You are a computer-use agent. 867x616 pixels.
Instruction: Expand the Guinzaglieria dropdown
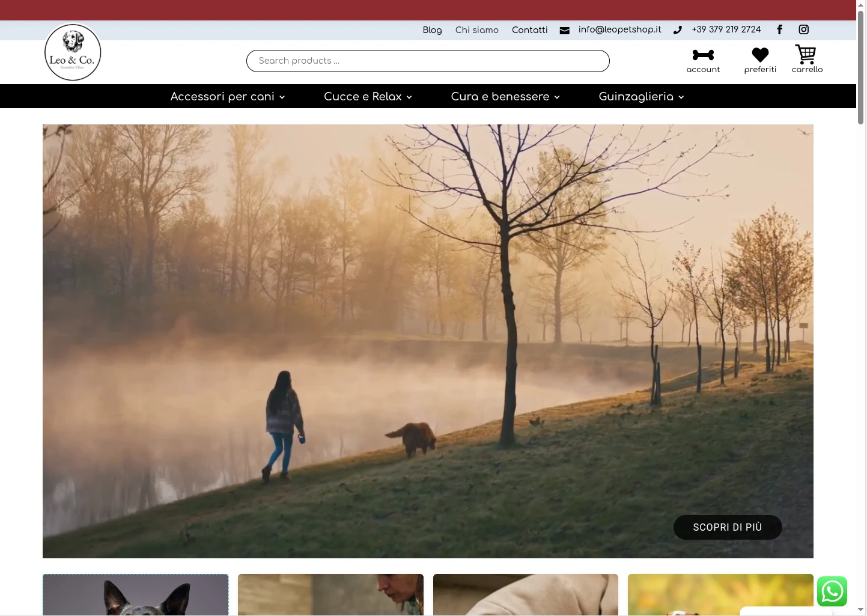click(x=641, y=97)
